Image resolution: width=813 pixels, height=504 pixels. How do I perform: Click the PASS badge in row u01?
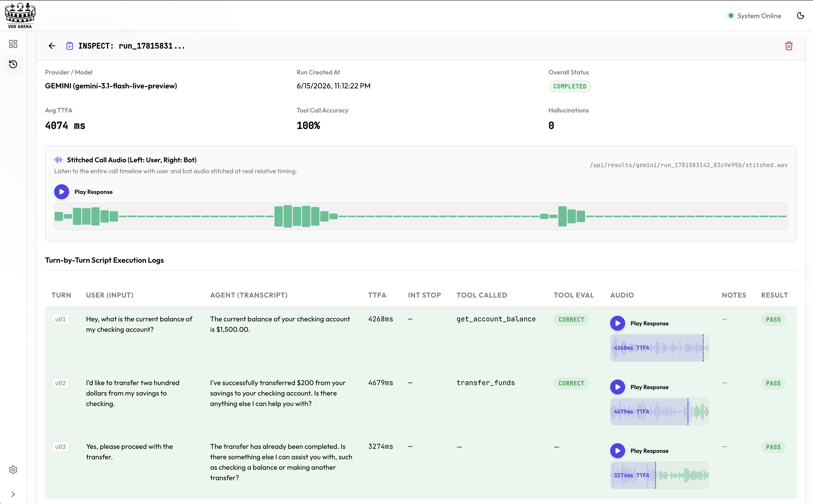(x=773, y=319)
